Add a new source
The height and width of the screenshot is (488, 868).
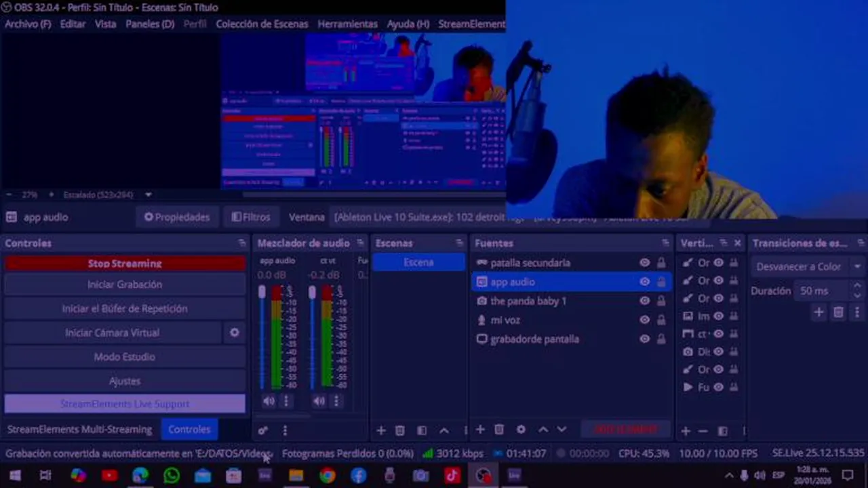[480, 430]
